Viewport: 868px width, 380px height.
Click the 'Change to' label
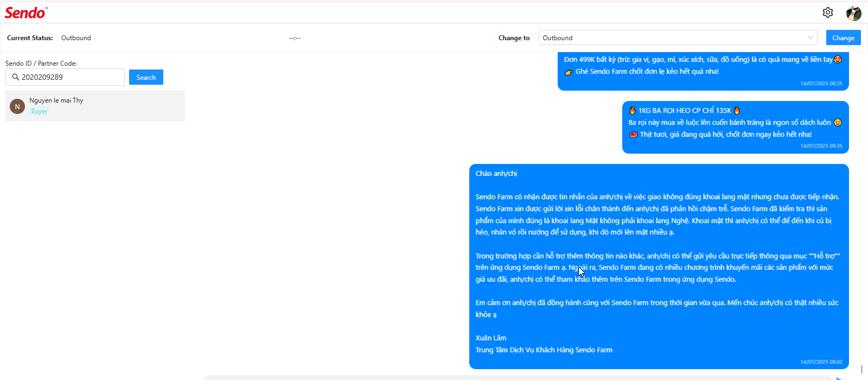tap(514, 38)
